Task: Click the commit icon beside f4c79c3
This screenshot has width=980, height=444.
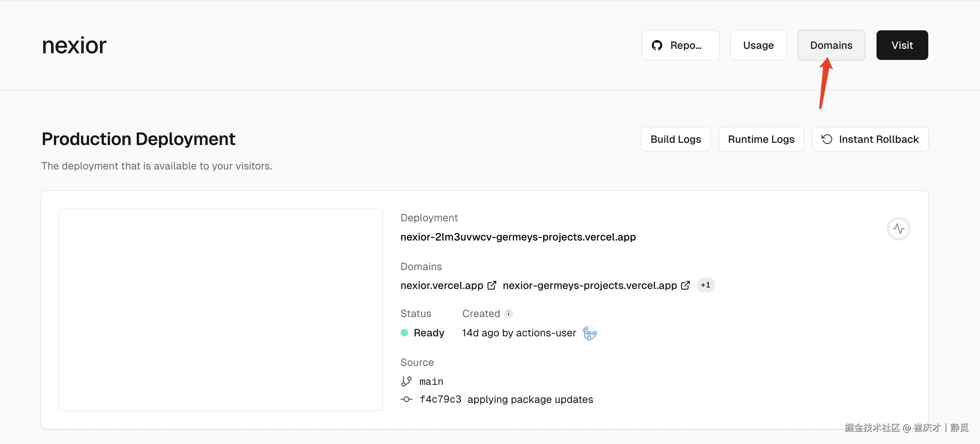Action: coord(406,399)
